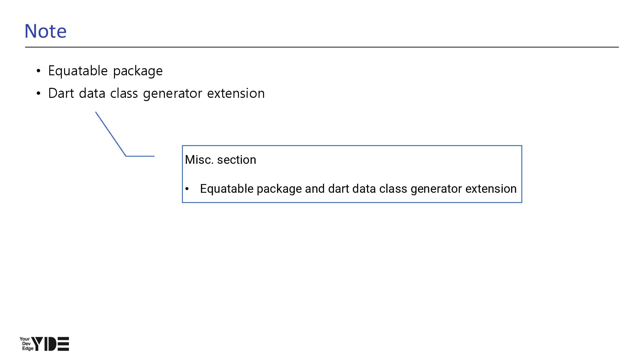Click the diagonal blue connector line

(110, 134)
